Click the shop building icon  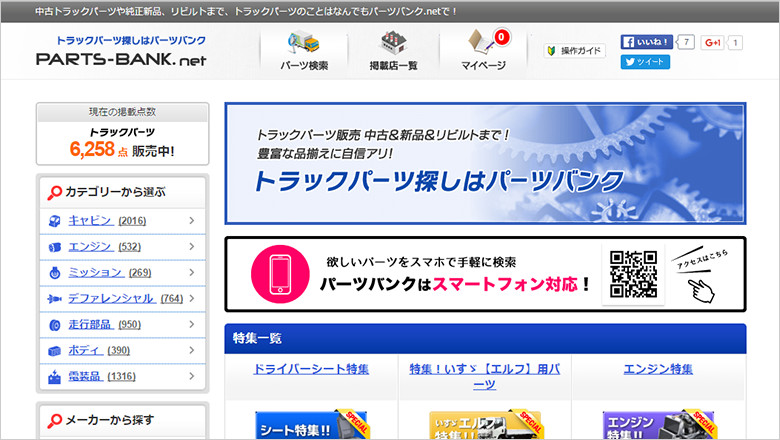pyautogui.click(x=393, y=42)
